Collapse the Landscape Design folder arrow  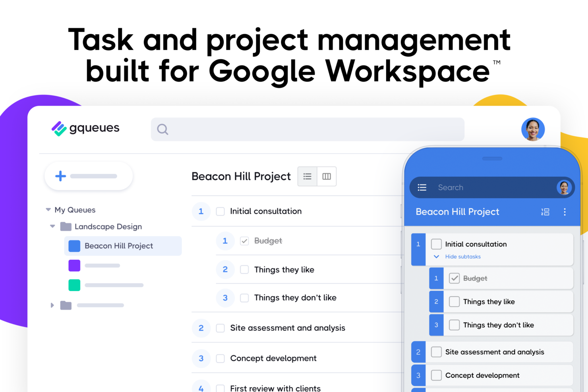52,226
